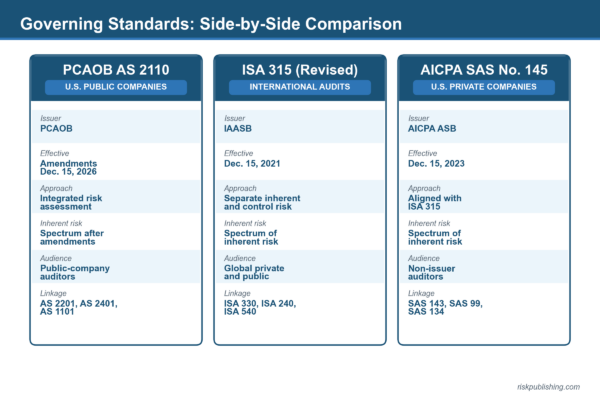600x400 pixels.
Task: Select effective date 'Dec. 15, 2021'
Action: coord(252,163)
